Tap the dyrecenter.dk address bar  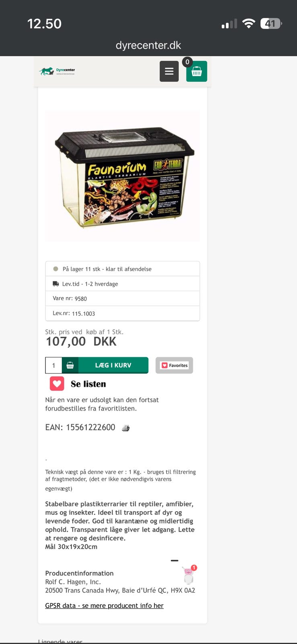click(x=148, y=45)
